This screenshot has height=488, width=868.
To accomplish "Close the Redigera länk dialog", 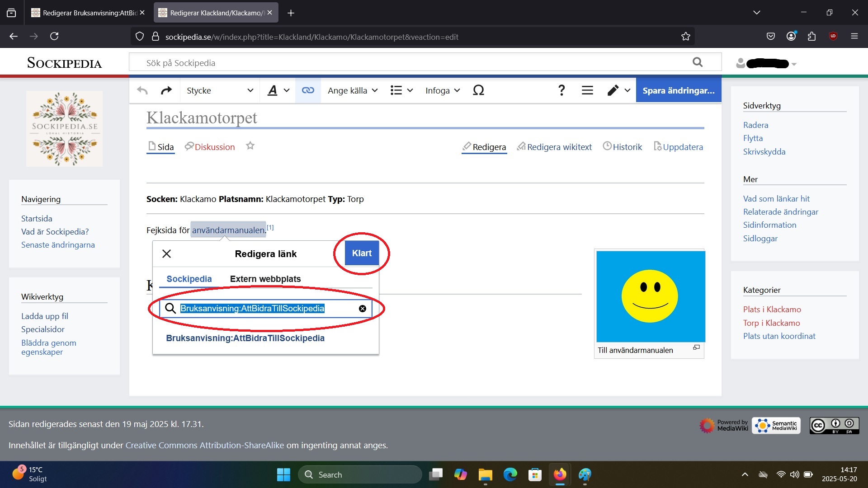I will coord(166,253).
